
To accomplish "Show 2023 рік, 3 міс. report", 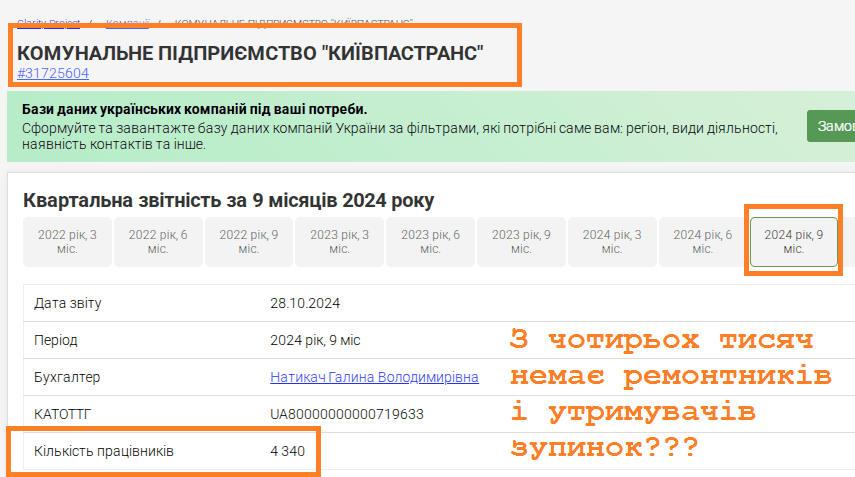I will (x=339, y=242).
